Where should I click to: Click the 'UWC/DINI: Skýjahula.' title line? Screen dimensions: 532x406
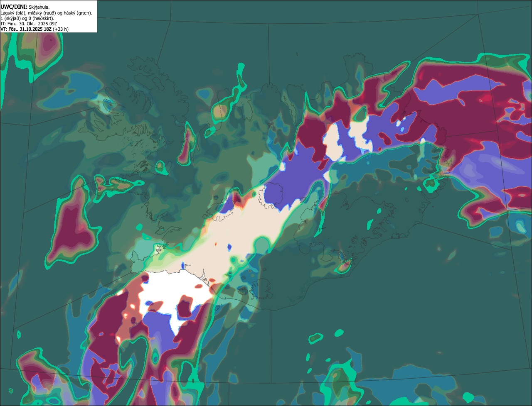pos(25,7)
